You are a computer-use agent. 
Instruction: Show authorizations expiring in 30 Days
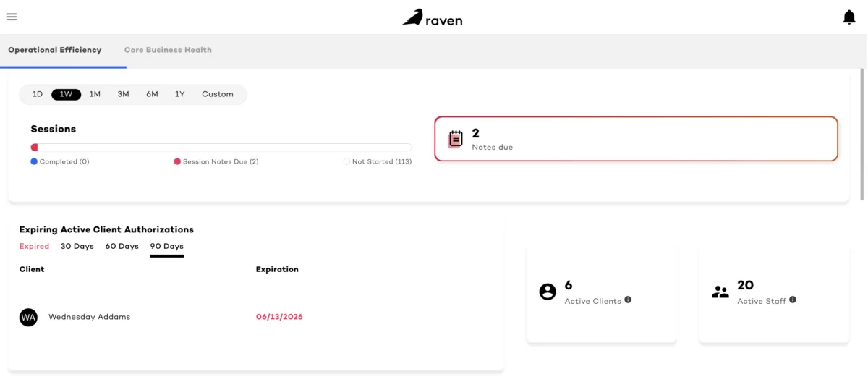(x=77, y=246)
